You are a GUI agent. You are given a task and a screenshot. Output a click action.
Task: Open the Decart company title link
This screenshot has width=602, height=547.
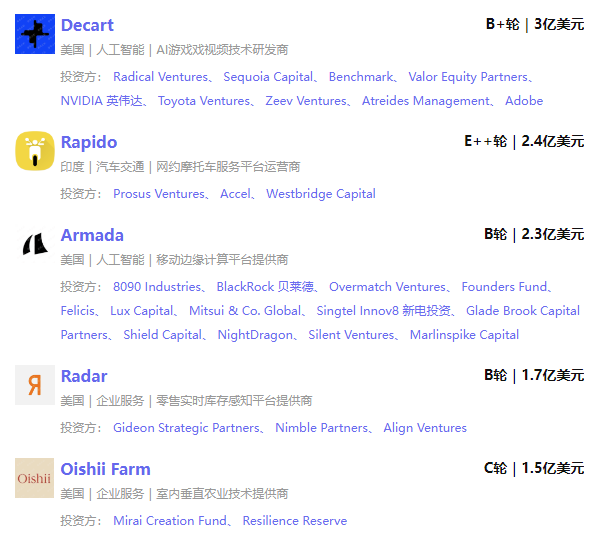(87, 25)
